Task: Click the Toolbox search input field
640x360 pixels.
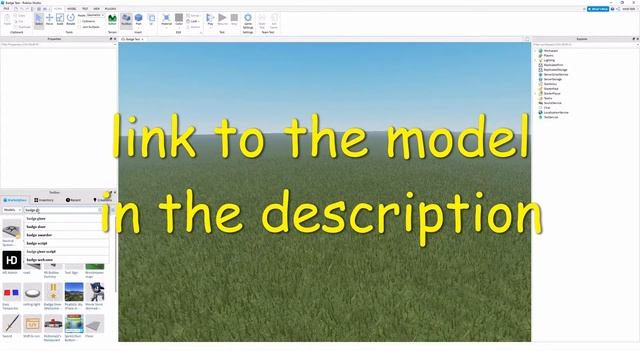Action: (63, 210)
